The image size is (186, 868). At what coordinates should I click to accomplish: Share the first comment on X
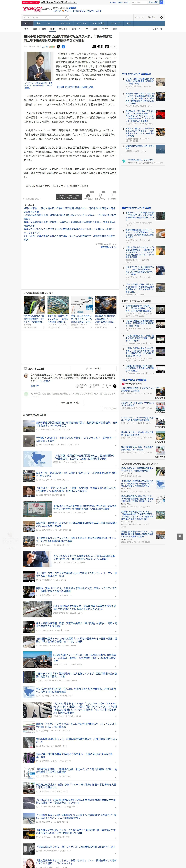[114, 386]
